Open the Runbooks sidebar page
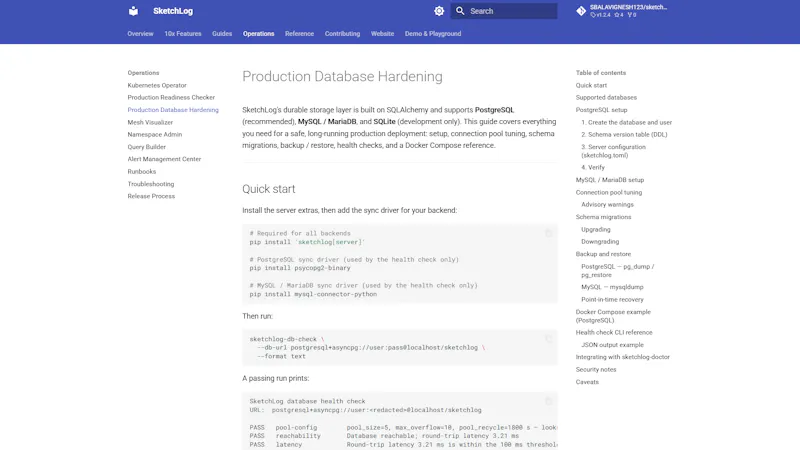The height and width of the screenshot is (450, 800). [142, 171]
